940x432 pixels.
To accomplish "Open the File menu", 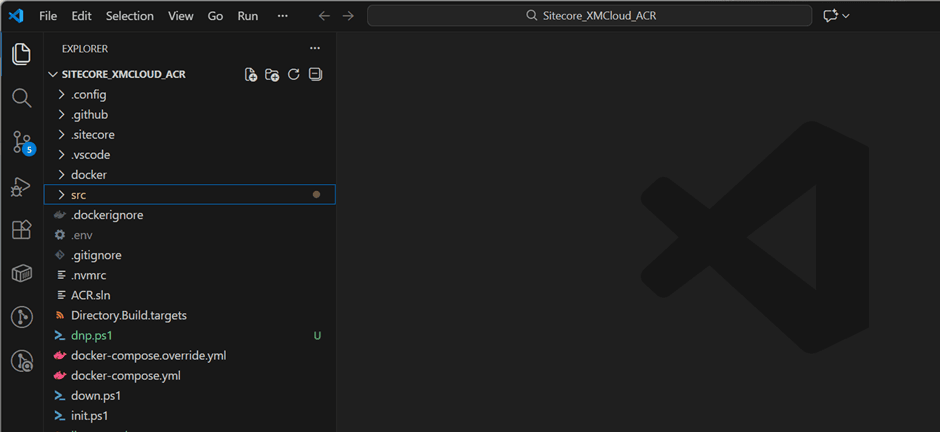I will pyautogui.click(x=48, y=16).
